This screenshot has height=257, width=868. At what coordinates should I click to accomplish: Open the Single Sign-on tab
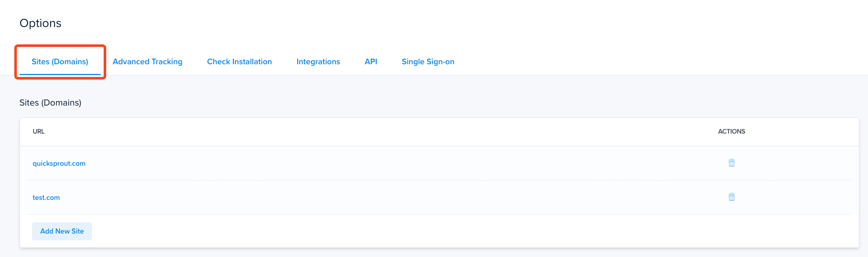[428, 62]
